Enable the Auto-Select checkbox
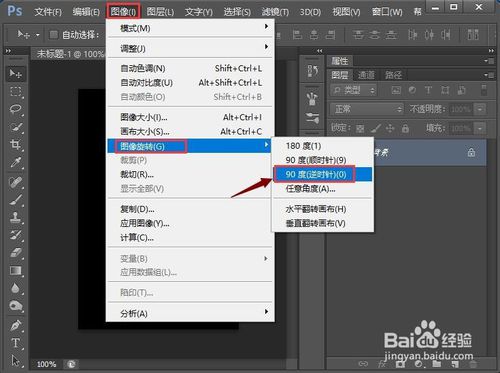 (x=53, y=34)
